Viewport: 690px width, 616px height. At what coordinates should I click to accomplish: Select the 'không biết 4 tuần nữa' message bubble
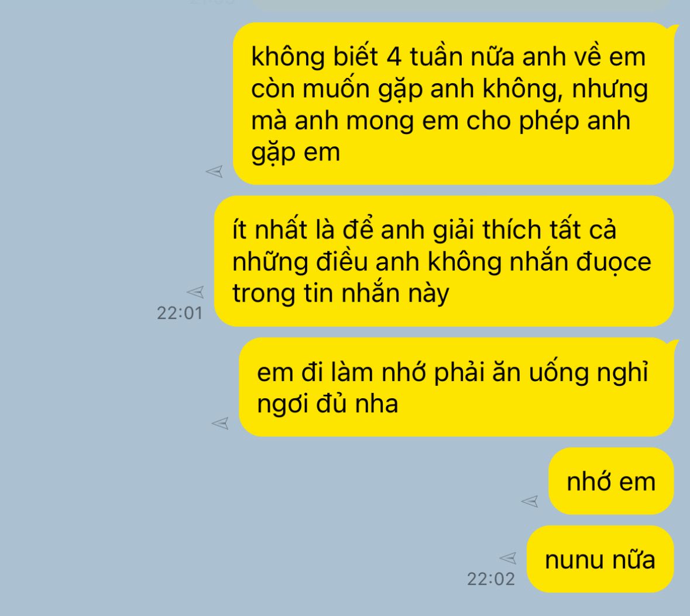(x=453, y=104)
